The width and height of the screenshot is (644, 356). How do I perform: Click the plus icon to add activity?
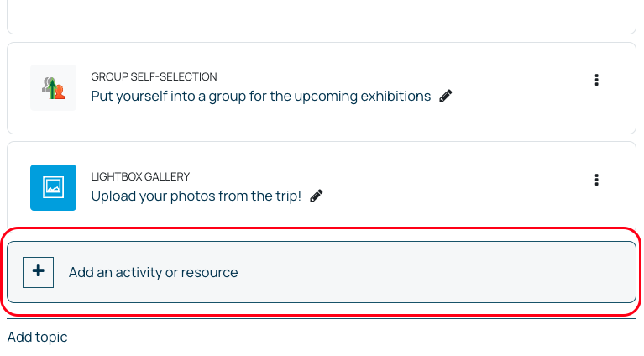point(38,272)
